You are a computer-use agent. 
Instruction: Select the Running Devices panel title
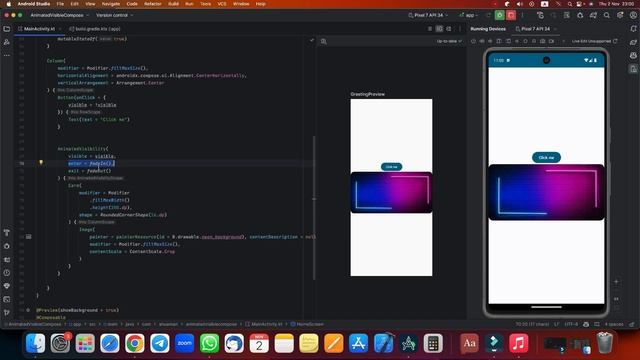(x=488, y=29)
